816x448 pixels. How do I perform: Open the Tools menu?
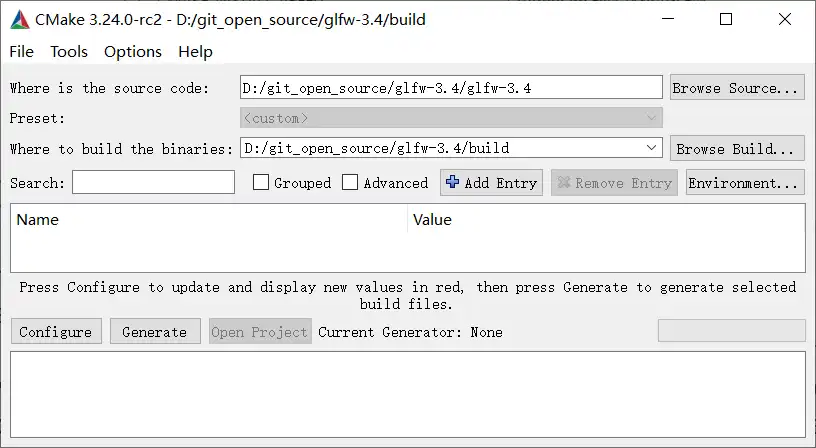(69, 51)
